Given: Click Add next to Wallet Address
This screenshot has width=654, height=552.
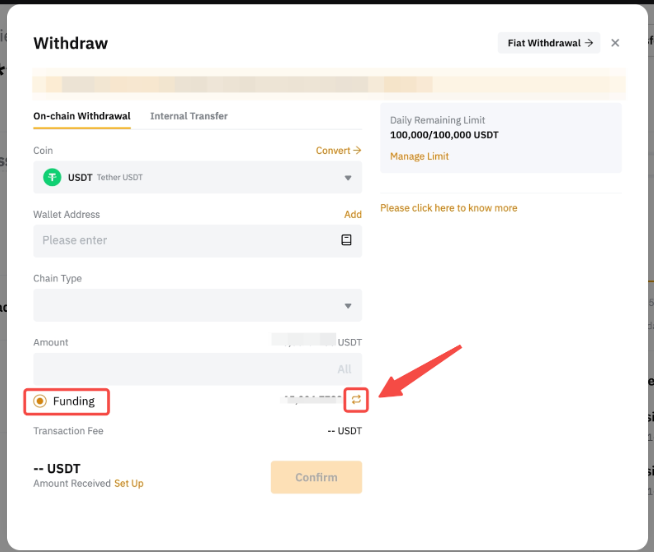Looking at the screenshot, I should coord(353,214).
